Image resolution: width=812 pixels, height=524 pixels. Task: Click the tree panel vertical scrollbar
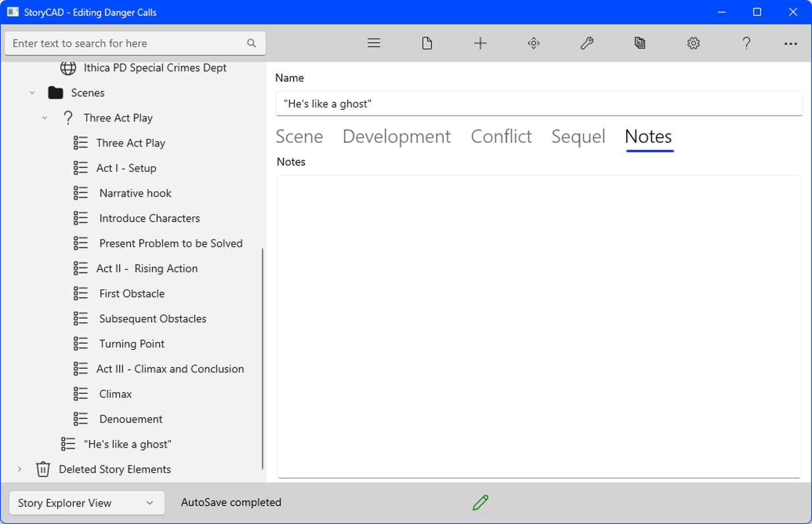tap(263, 359)
